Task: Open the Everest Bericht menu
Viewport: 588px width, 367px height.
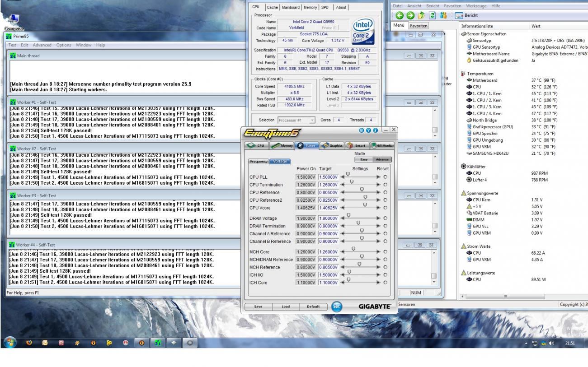Action: [x=433, y=6]
